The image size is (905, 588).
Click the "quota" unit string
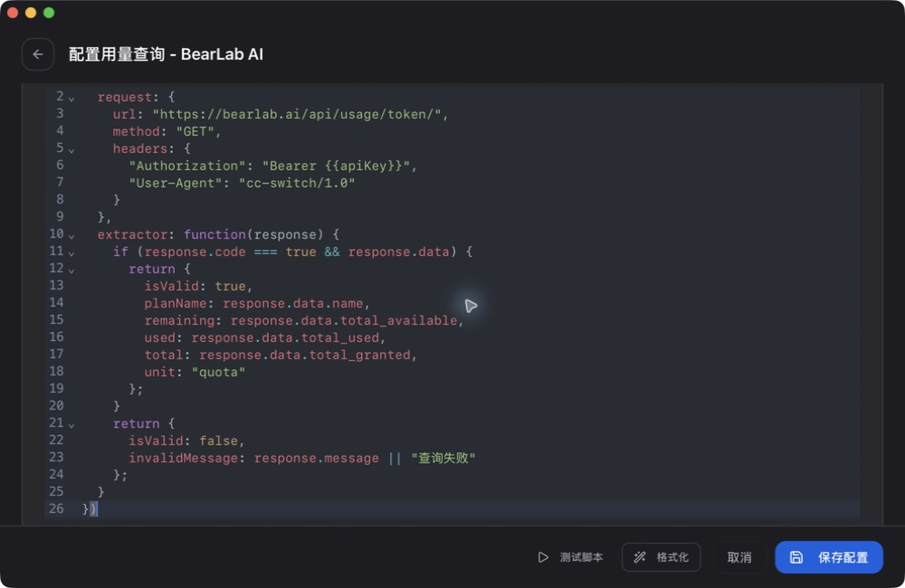click(218, 372)
